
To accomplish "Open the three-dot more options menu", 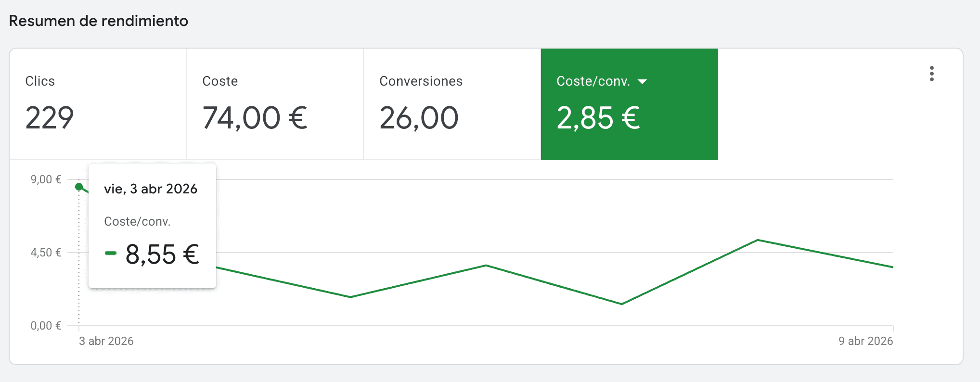I will 932,74.
